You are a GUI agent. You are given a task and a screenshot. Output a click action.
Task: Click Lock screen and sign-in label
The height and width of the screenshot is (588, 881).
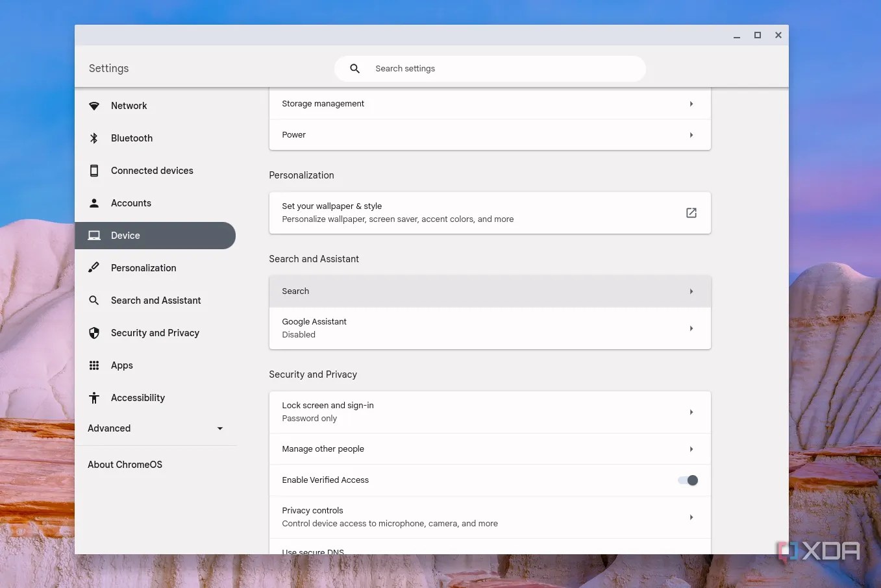[328, 406]
